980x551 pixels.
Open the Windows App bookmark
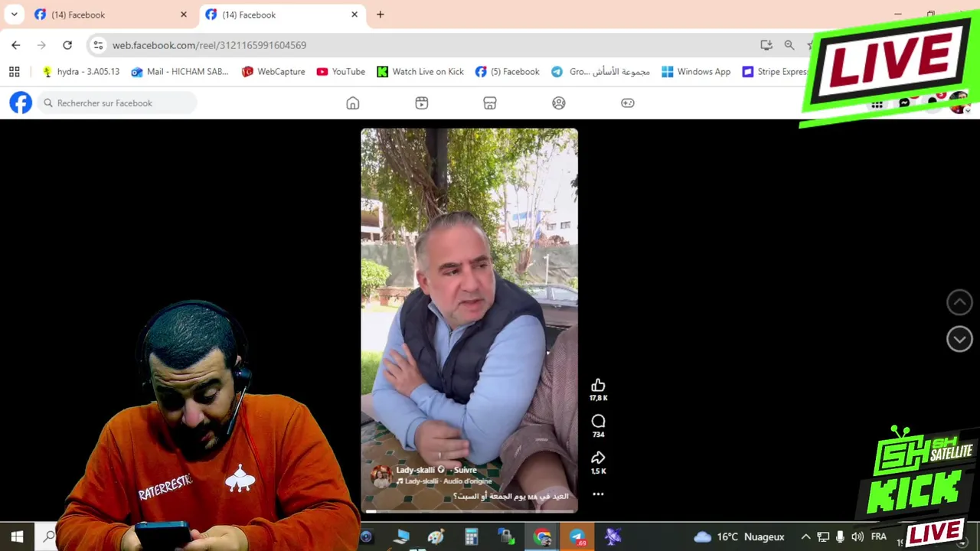pyautogui.click(x=696, y=72)
